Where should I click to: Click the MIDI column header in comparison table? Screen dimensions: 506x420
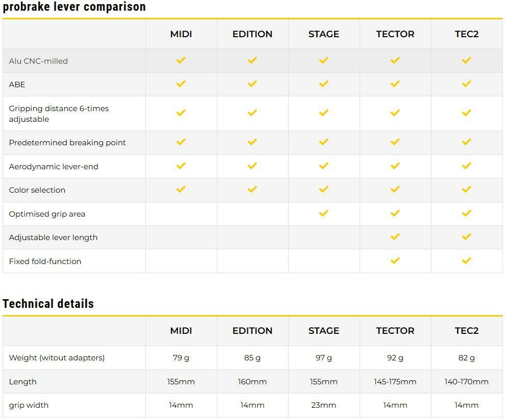coord(181,34)
